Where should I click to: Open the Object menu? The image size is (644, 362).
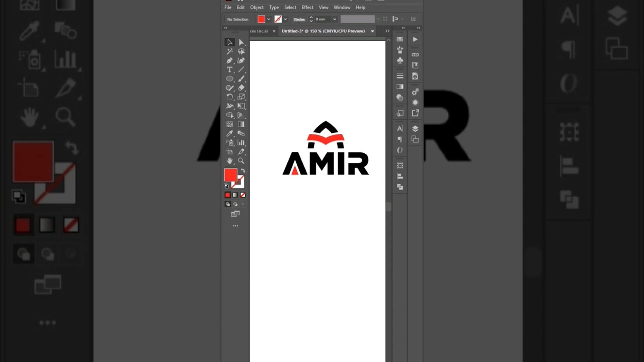[257, 8]
